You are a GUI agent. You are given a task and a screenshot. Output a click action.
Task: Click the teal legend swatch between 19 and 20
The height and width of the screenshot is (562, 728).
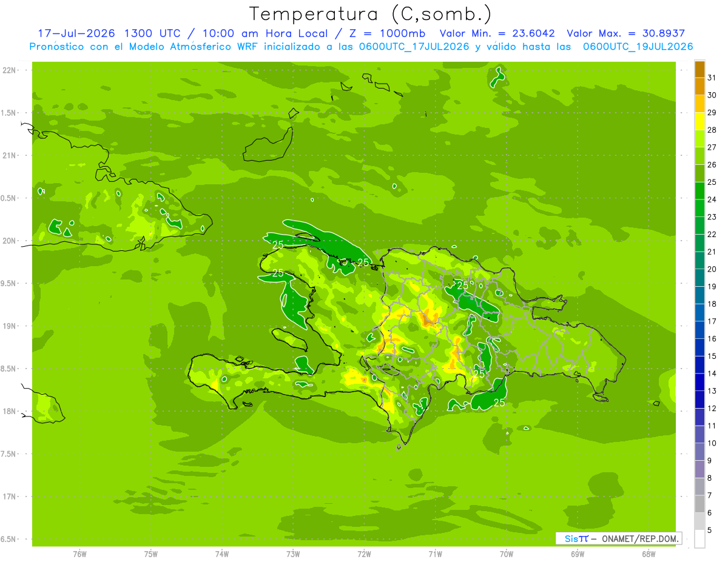click(699, 278)
